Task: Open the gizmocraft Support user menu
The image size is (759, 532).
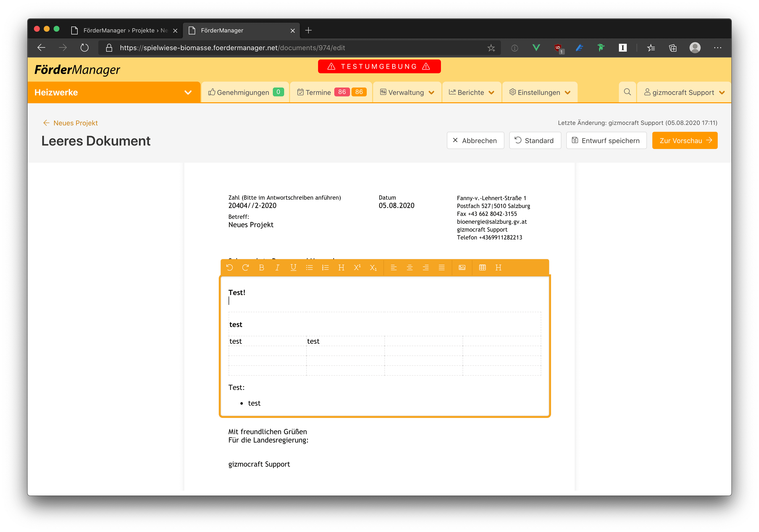Action: pyautogui.click(x=684, y=92)
